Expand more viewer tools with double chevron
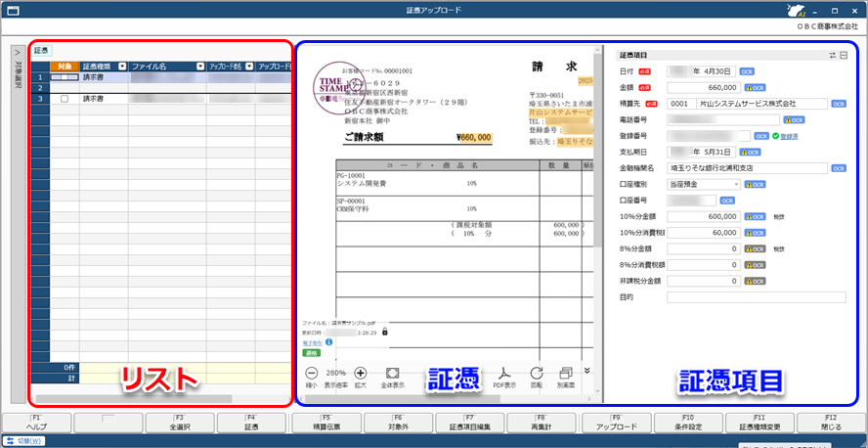This screenshot has height=448, width=868. [586, 371]
